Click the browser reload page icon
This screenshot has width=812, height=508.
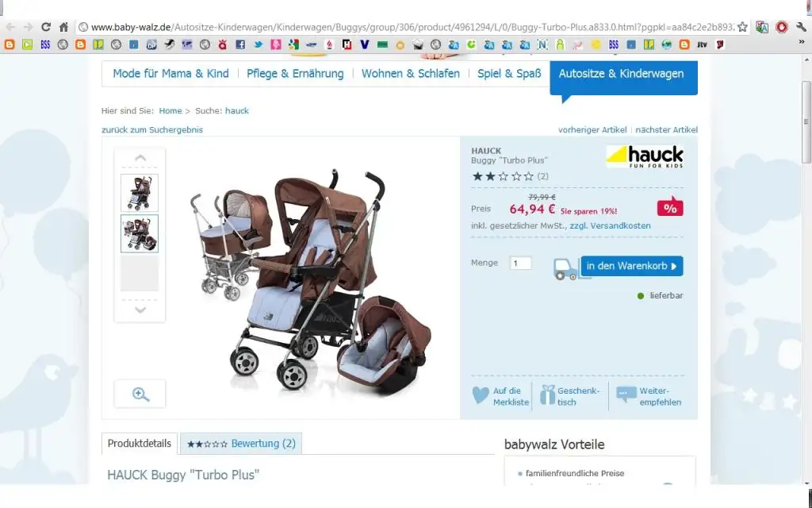coord(45,27)
